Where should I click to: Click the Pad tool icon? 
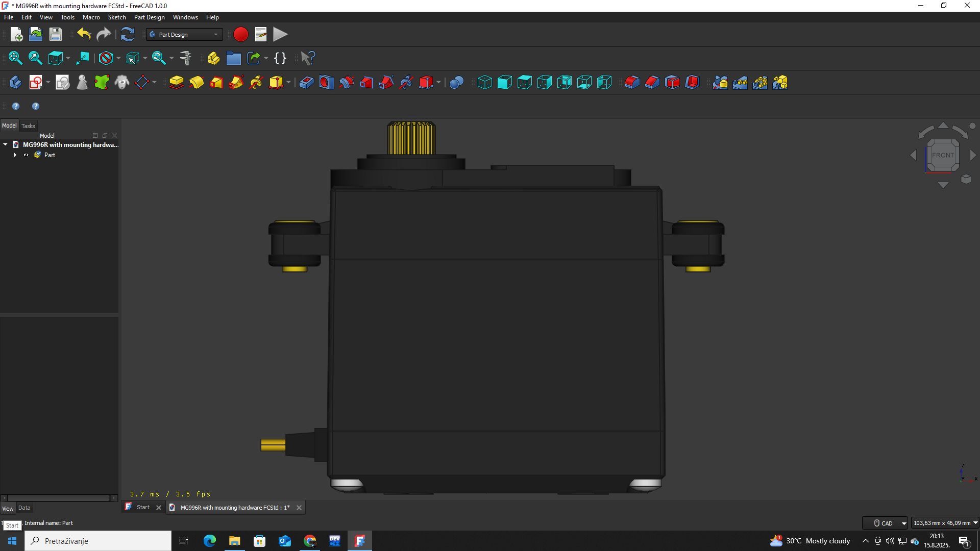pos(176,83)
